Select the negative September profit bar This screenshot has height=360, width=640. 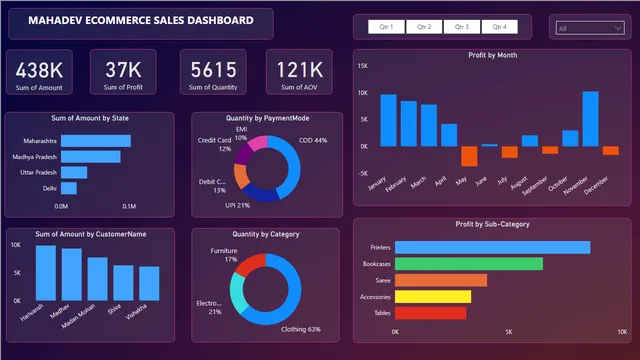[550, 150]
